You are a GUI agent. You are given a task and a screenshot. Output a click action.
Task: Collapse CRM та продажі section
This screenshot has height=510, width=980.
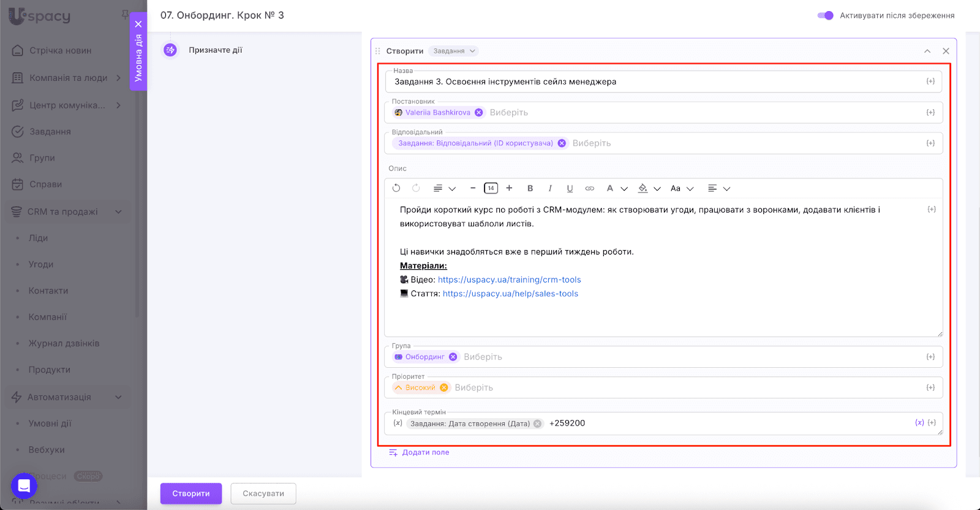tap(118, 211)
